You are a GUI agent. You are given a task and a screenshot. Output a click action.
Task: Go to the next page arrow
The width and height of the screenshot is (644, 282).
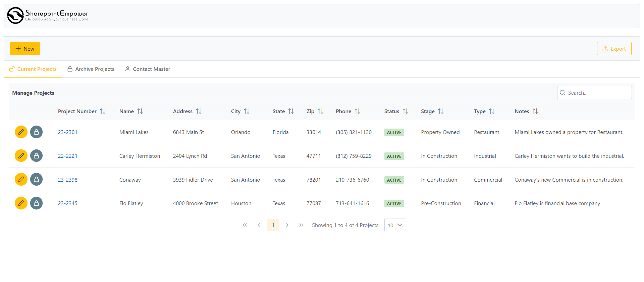point(287,225)
